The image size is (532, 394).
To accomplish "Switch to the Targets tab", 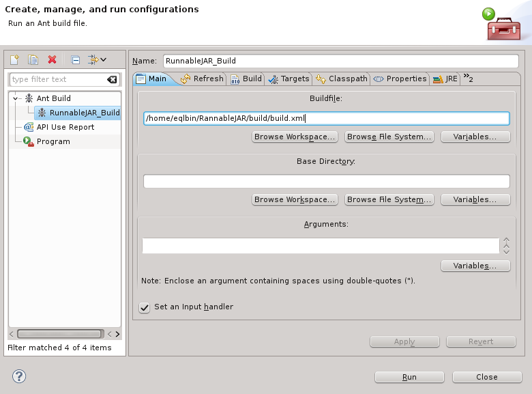I will click(x=289, y=79).
